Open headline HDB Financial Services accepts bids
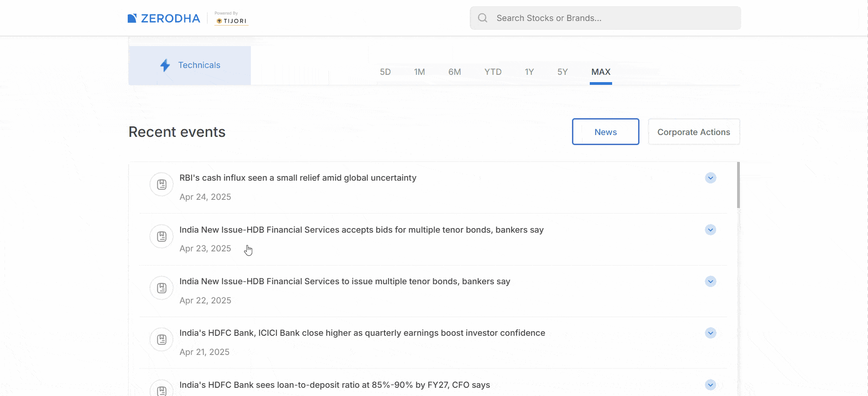868x396 pixels. coord(361,230)
